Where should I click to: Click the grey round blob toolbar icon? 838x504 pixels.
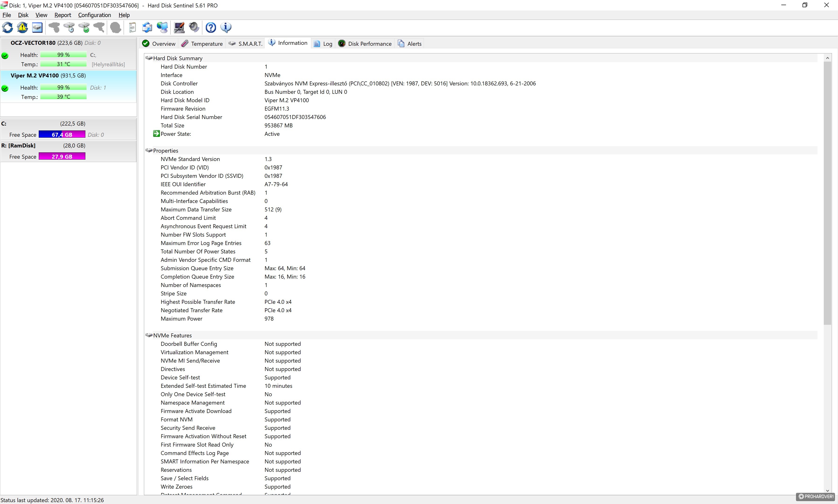116,28
